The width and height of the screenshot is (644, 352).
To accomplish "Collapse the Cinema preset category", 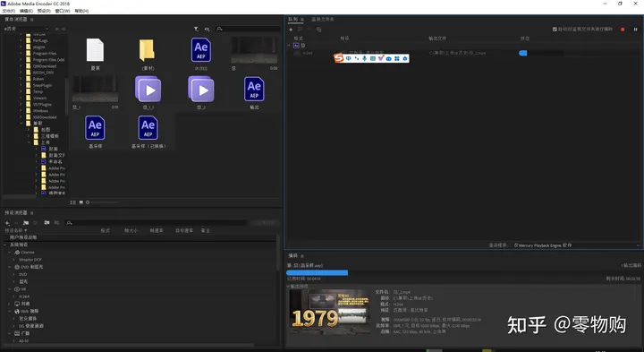I will click(x=10, y=252).
